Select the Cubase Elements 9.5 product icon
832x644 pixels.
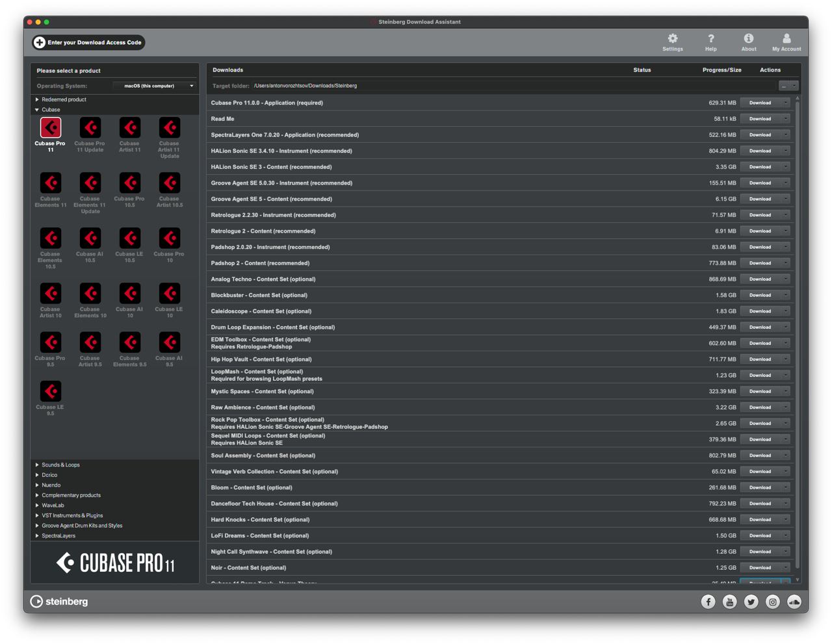click(x=130, y=342)
